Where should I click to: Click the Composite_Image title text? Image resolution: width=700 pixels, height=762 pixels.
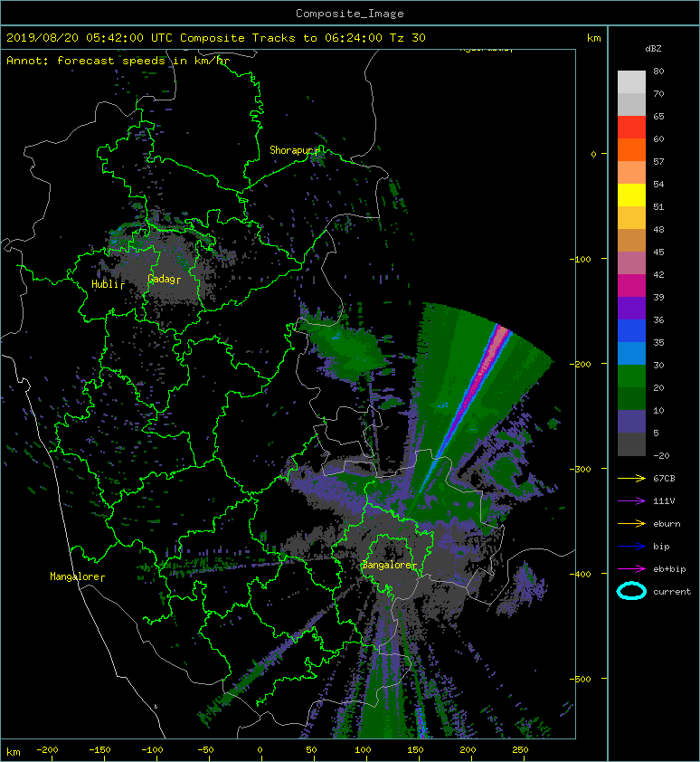pyautogui.click(x=350, y=14)
